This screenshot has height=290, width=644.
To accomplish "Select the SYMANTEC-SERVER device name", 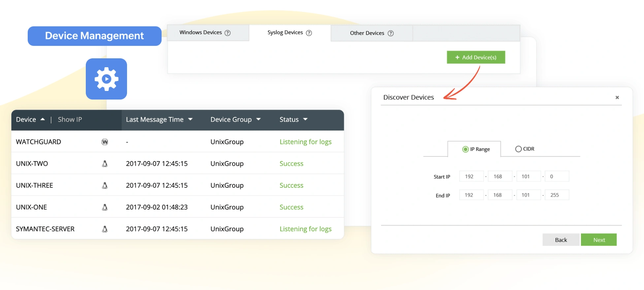I will click(45, 229).
